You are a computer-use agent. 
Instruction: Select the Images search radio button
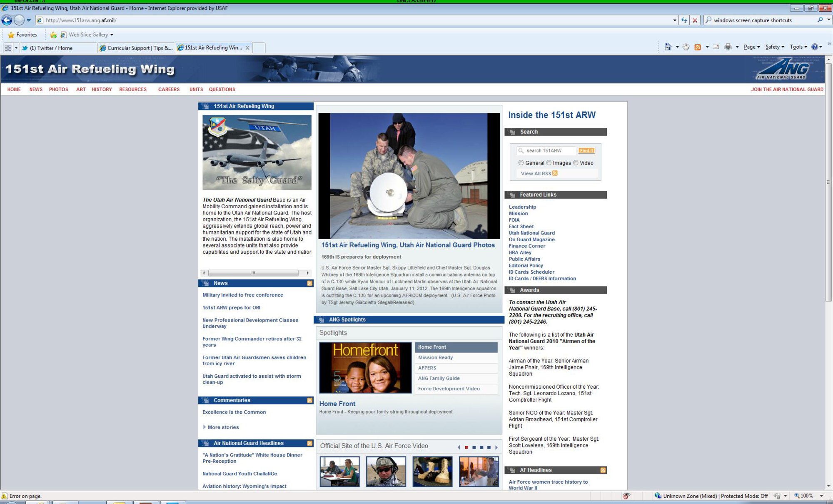[x=549, y=163]
